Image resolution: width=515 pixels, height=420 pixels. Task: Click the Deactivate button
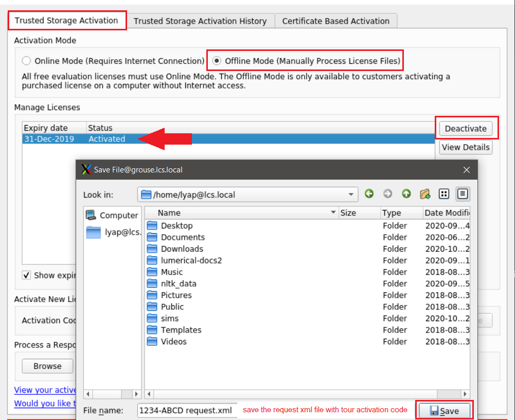466,128
